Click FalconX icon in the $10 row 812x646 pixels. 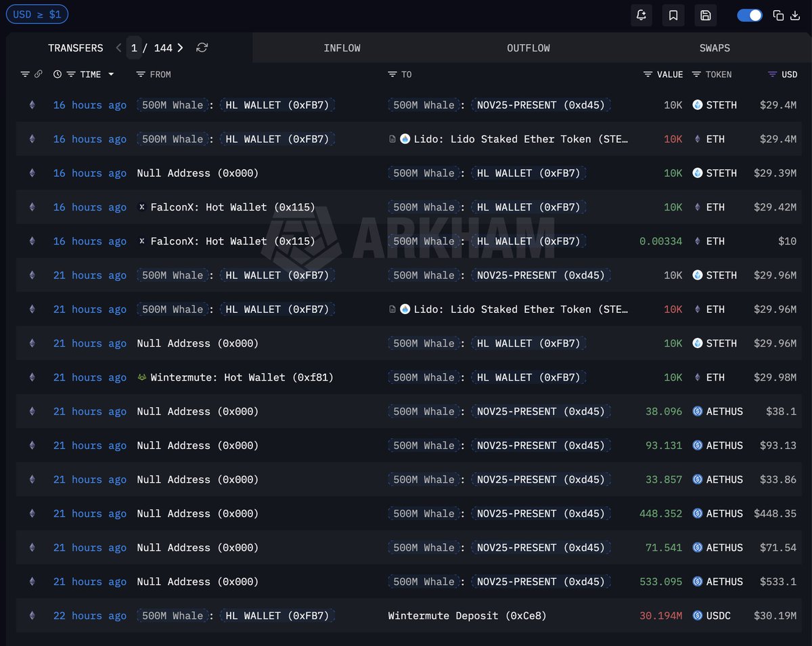[141, 241]
